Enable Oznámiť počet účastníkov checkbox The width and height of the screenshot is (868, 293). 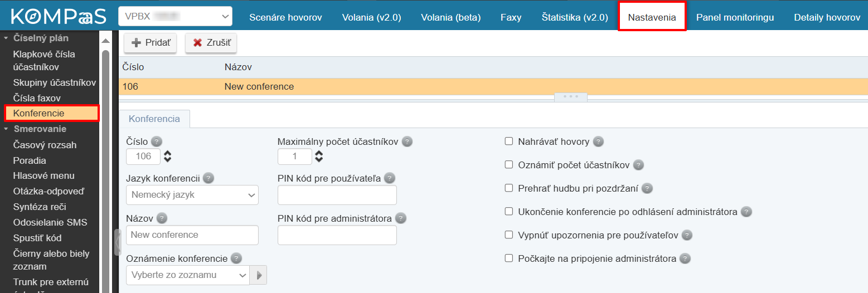click(x=508, y=165)
